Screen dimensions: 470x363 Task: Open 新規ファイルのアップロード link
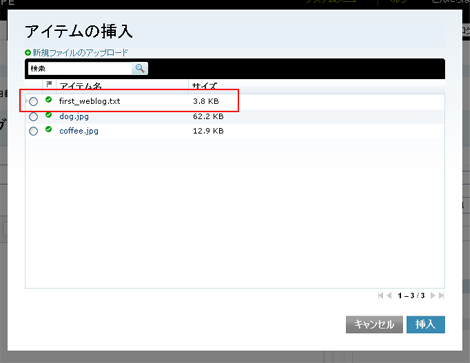(x=80, y=53)
